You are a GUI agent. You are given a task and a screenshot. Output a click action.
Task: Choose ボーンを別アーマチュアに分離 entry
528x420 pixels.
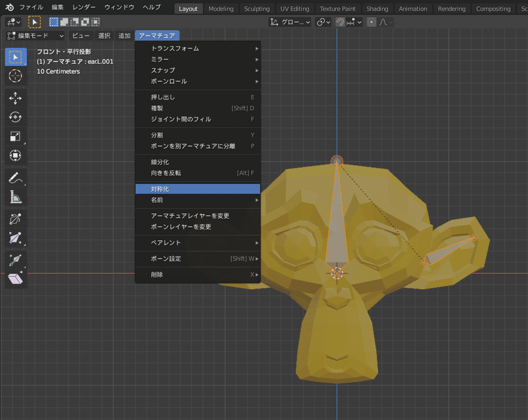197,146
